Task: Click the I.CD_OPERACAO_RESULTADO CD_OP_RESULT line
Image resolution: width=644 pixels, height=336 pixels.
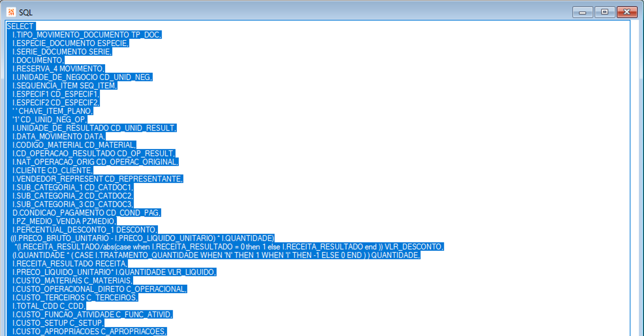Action: tap(94, 153)
